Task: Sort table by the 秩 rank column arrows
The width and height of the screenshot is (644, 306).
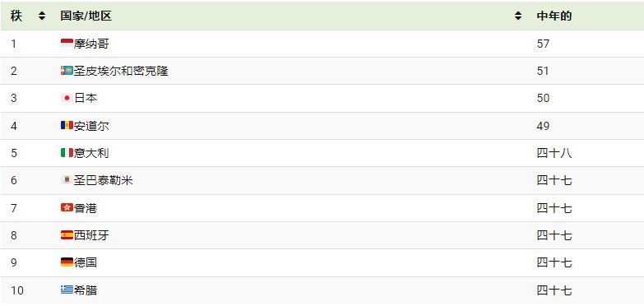Action: 42,16
